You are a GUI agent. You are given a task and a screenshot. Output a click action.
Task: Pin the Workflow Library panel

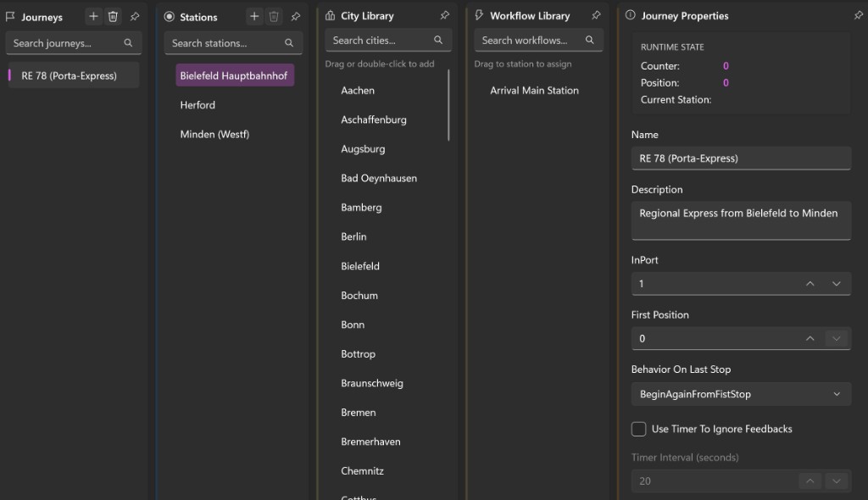(596, 15)
